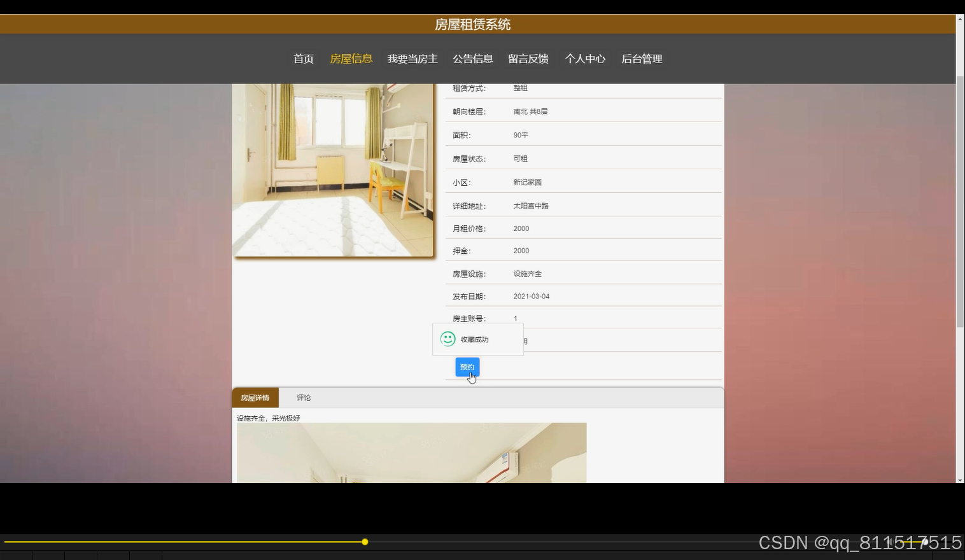Screen dimensions: 965x560
Task: Open the 首页 navigation item
Action: coord(302,58)
